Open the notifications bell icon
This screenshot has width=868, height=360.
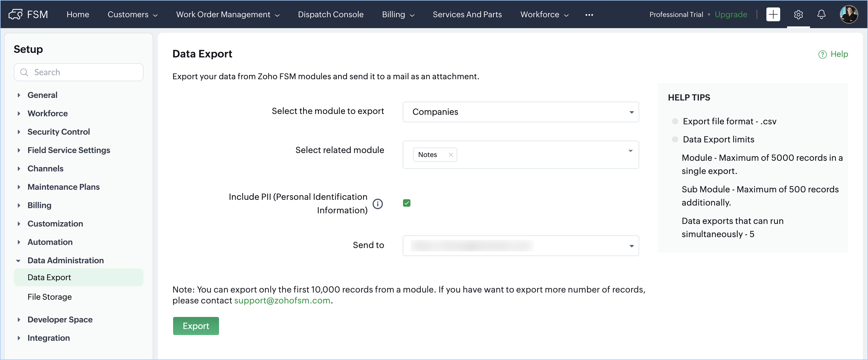pyautogui.click(x=821, y=14)
